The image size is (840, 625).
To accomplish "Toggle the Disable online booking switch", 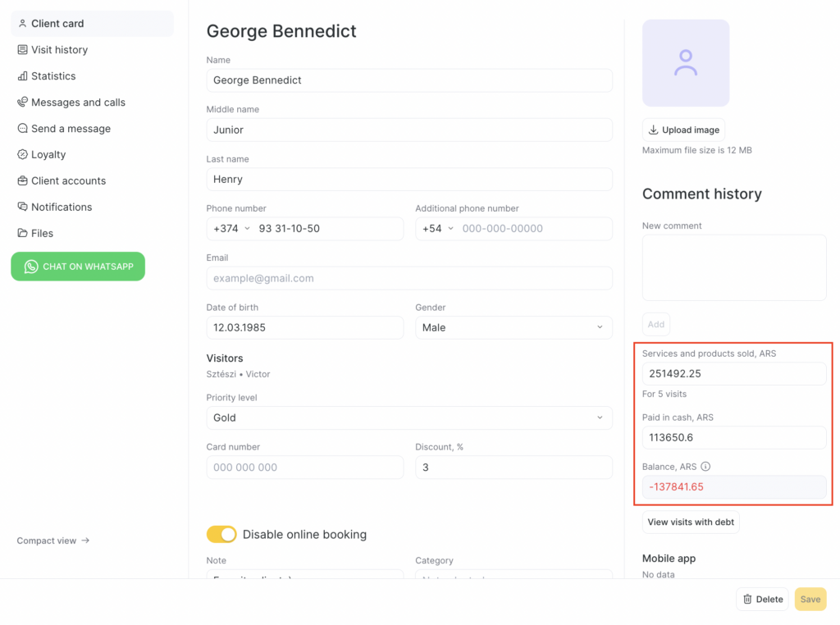I will (221, 535).
